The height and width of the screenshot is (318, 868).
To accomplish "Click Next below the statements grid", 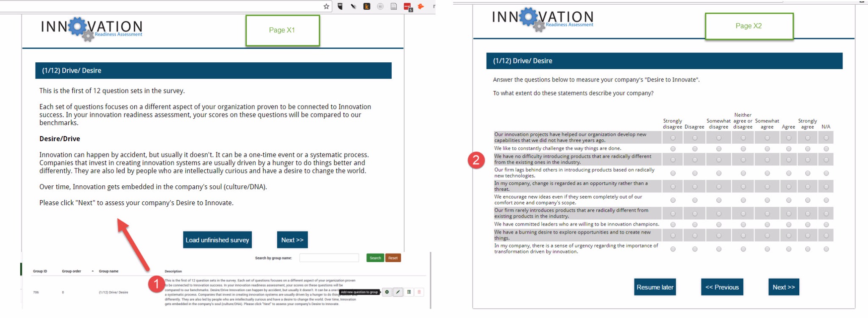I will click(x=784, y=287).
